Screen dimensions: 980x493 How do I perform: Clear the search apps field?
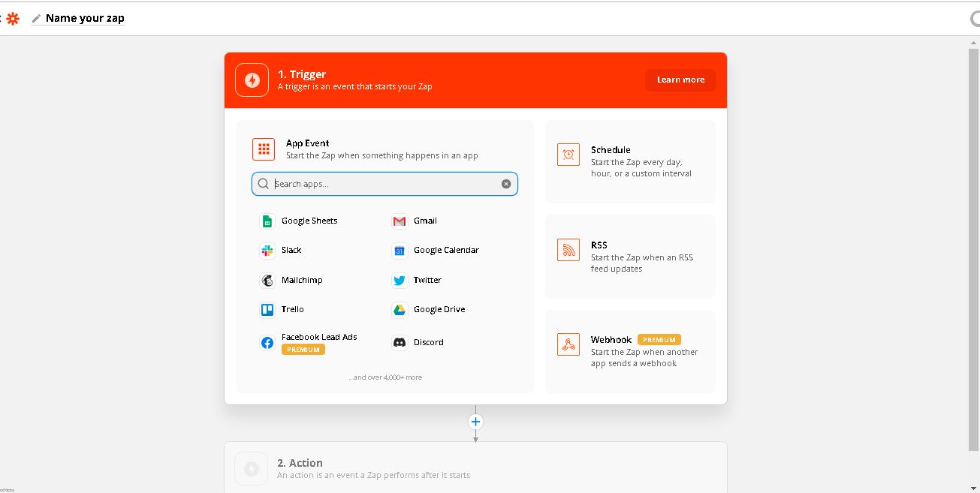506,184
